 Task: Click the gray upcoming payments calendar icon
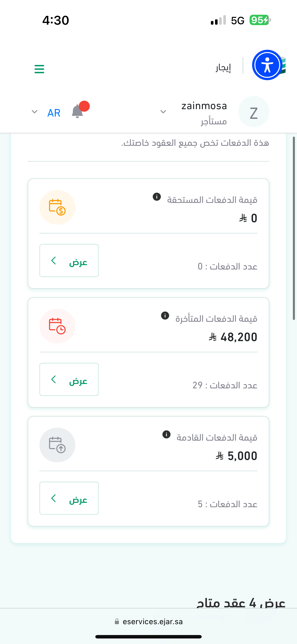pos(57,445)
